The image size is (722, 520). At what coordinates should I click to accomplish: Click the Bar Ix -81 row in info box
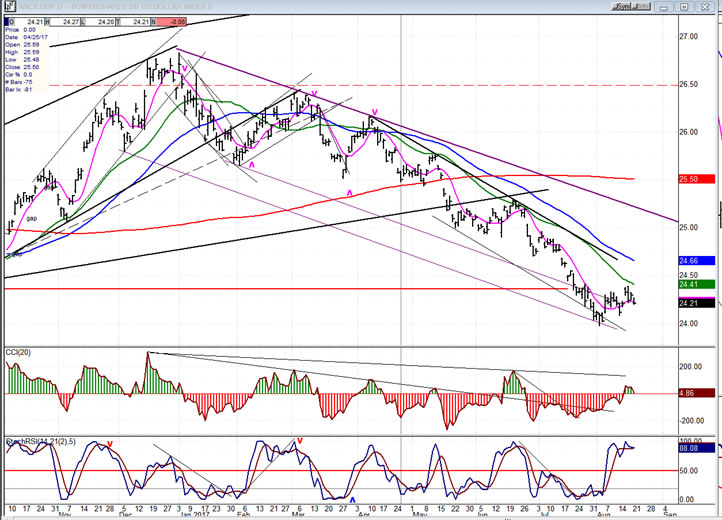tap(19, 89)
